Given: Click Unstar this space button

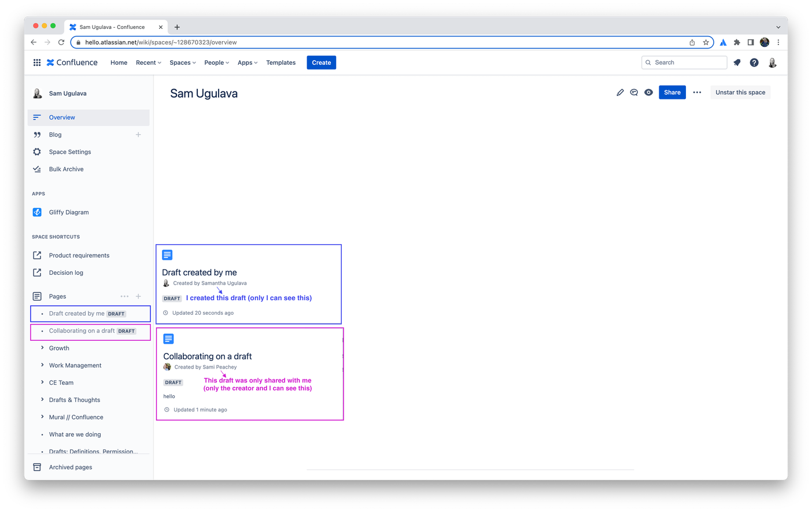Looking at the screenshot, I should tap(740, 93).
